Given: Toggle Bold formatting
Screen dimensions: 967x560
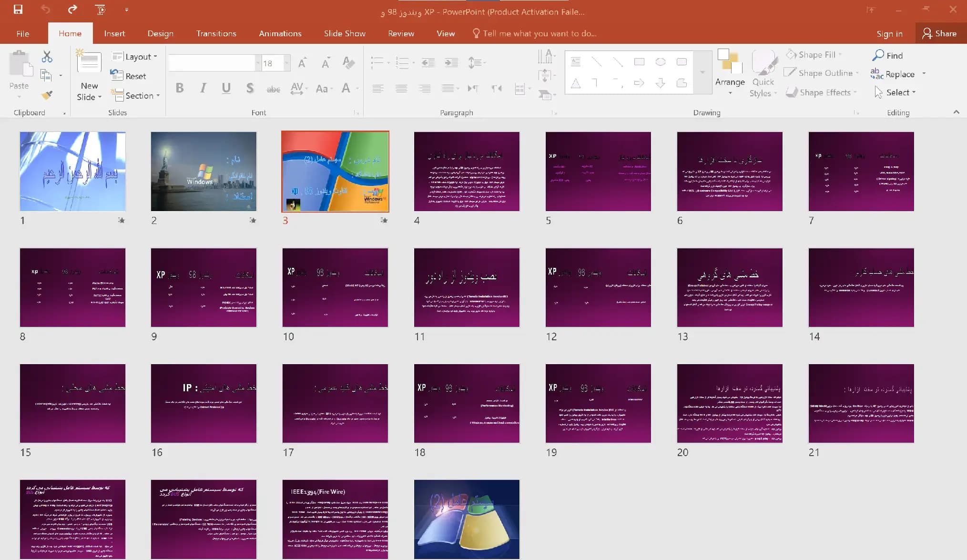Looking at the screenshot, I should click(180, 88).
